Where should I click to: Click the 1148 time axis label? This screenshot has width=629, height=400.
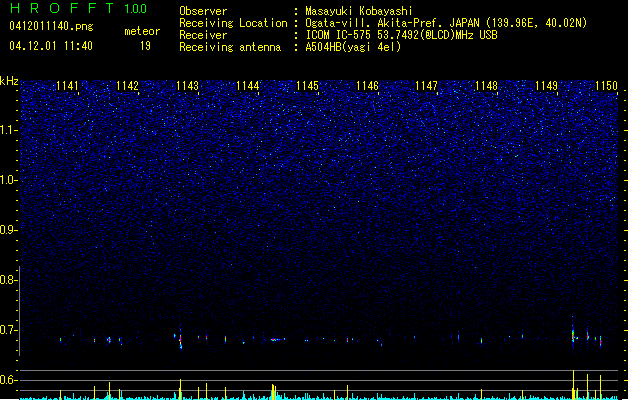pyautogui.click(x=486, y=86)
